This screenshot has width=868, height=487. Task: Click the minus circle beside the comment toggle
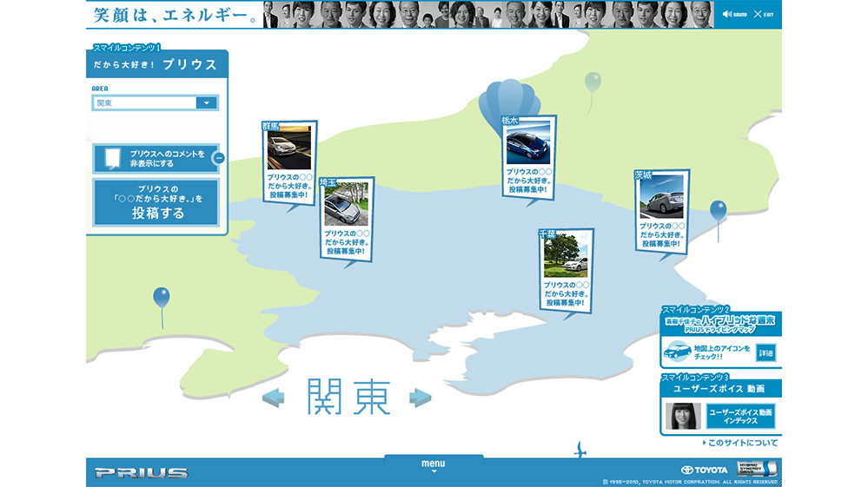pyautogui.click(x=219, y=158)
